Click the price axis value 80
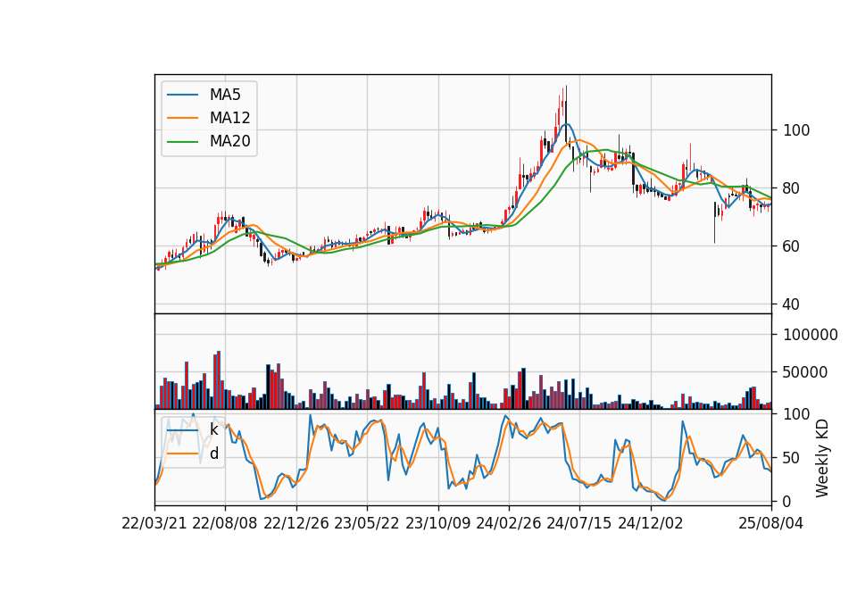 [x=792, y=188]
